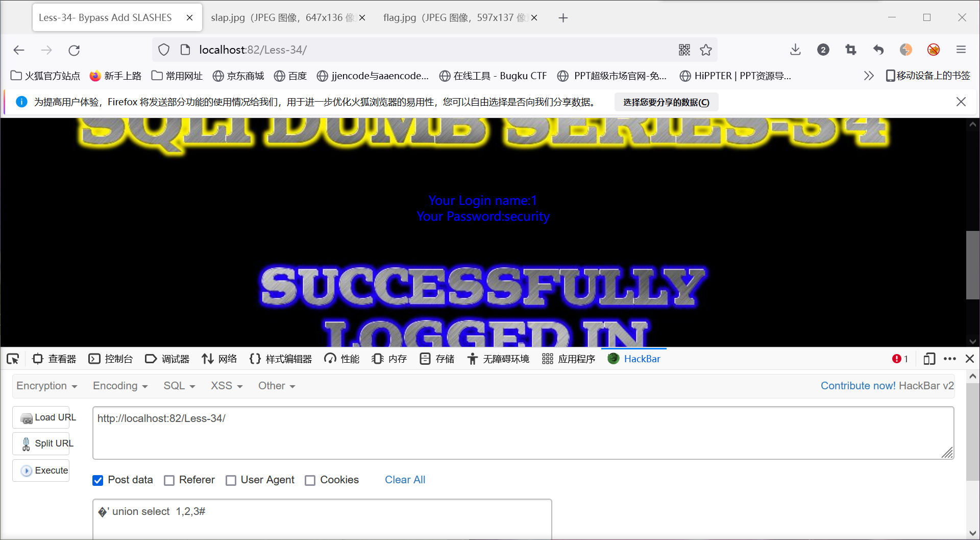This screenshot has width=980, height=540.
Task: Open the XSS dropdown menu
Action: pyautogui.click(x=227, y=386)
